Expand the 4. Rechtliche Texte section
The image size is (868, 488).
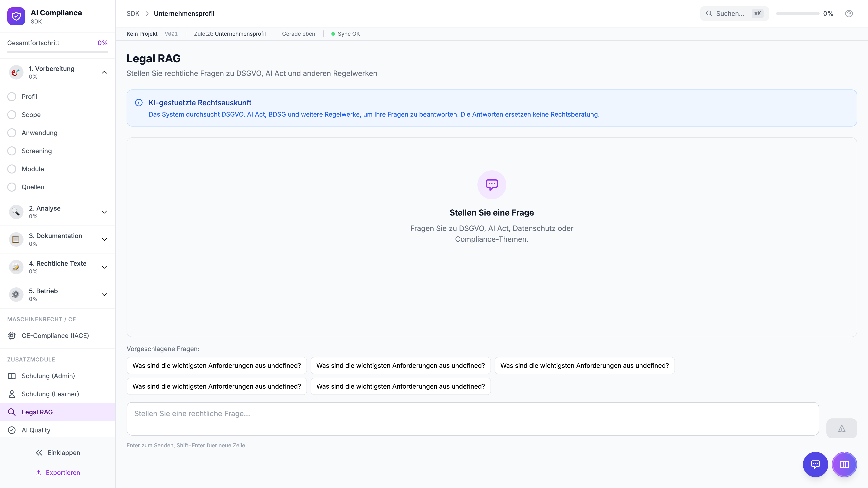(104, 267)
